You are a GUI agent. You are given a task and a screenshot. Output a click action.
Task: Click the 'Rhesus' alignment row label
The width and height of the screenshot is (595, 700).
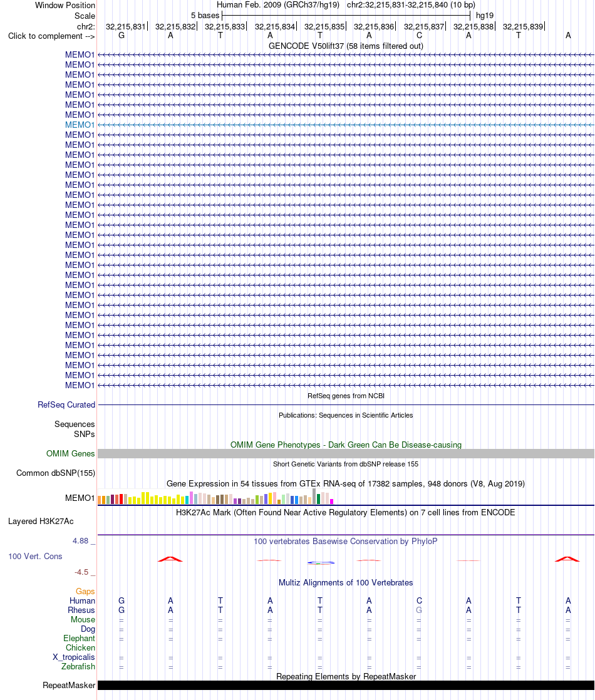(x=81, y=610)
